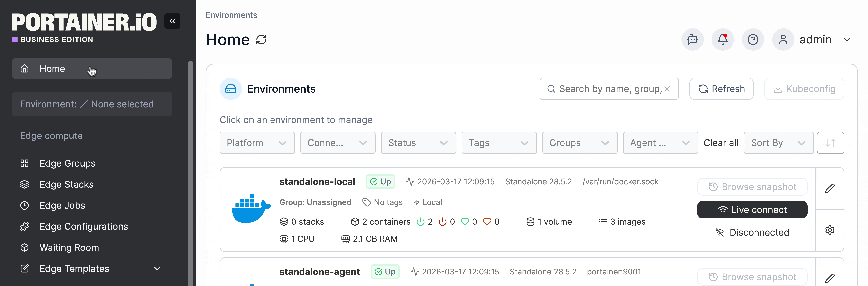Open the help question mark icon
The height and width of the screenshot is (286, 868).
pos(753,39)
